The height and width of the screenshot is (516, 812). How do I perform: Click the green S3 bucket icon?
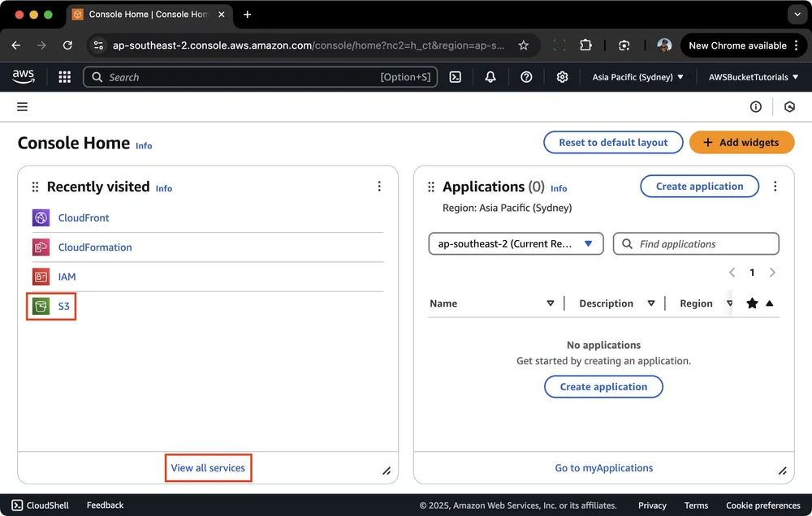tap(41, 307)
